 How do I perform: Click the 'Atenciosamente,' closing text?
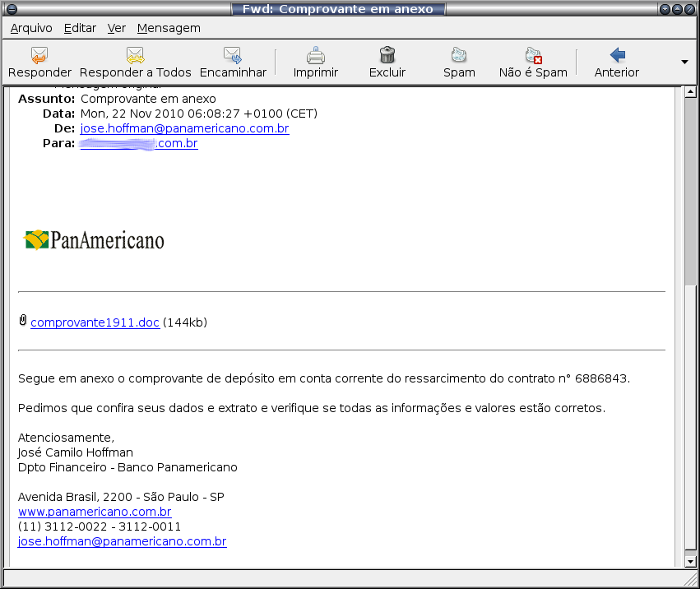tap(66, 438)
